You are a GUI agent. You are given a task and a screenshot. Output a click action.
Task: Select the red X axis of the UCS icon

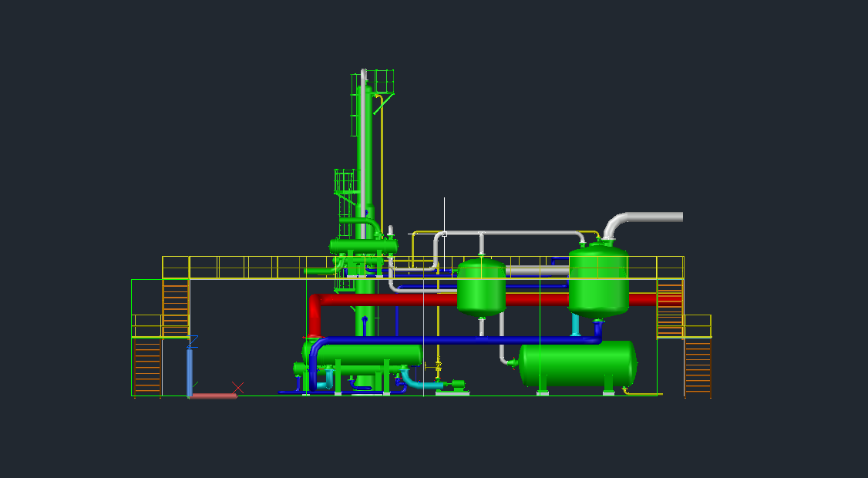click(213, 396)
